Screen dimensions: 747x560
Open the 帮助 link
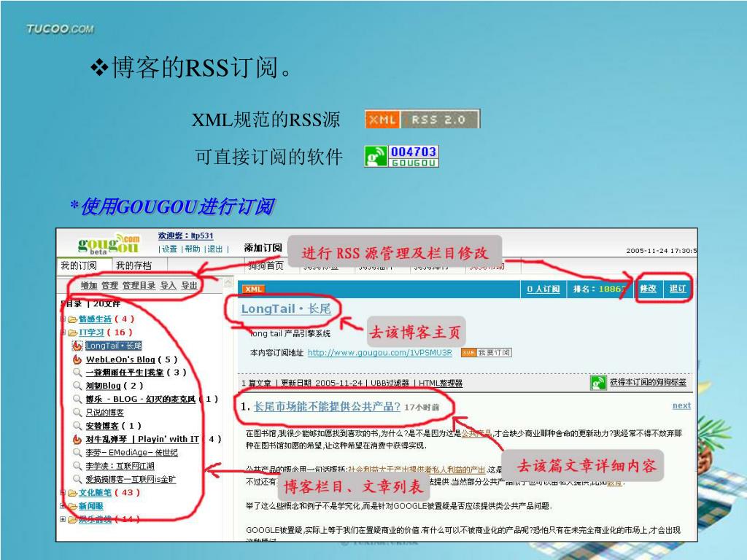point(192,249)
